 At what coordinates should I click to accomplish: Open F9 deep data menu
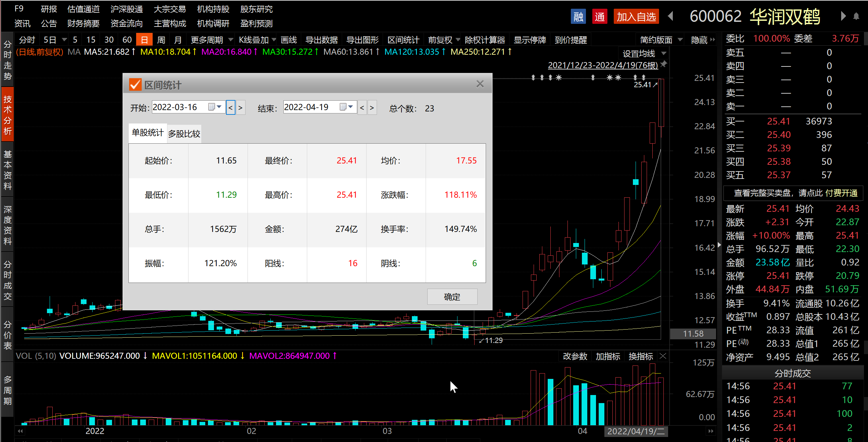[x=18, y=8]
